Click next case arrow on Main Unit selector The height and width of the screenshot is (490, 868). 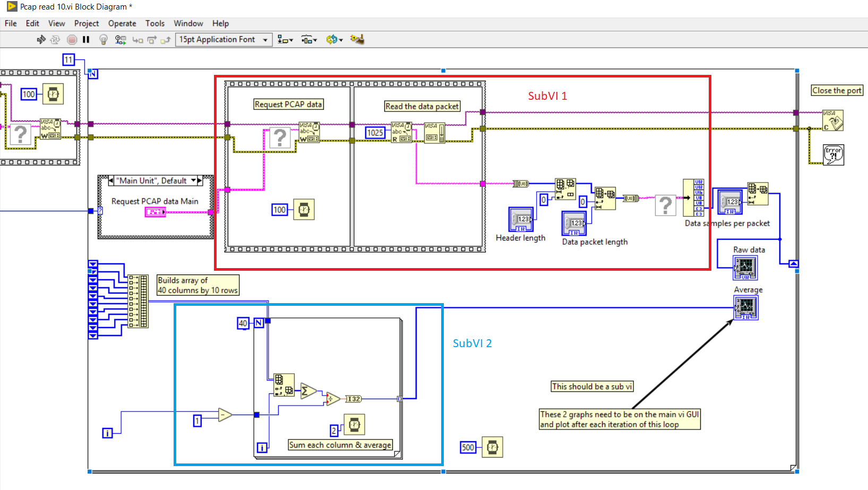coord(200,181)
